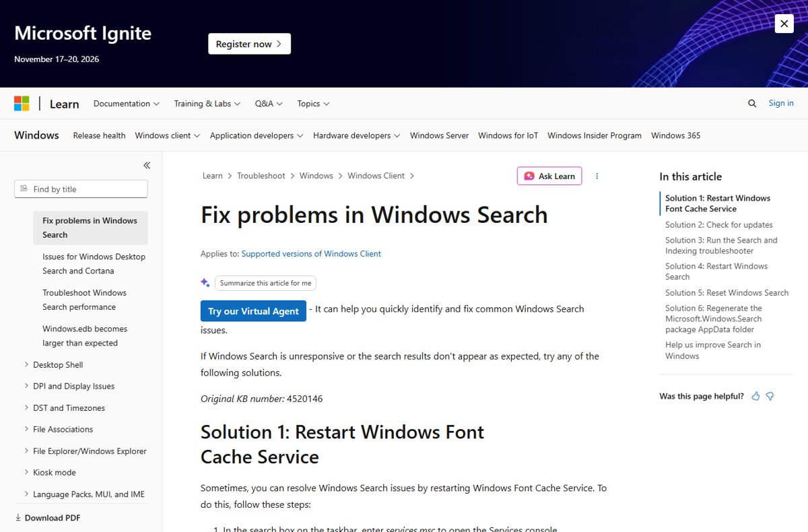Jump to Solution 2: Check for updates
Screen dimensions: 808x532
click(719, 225)
